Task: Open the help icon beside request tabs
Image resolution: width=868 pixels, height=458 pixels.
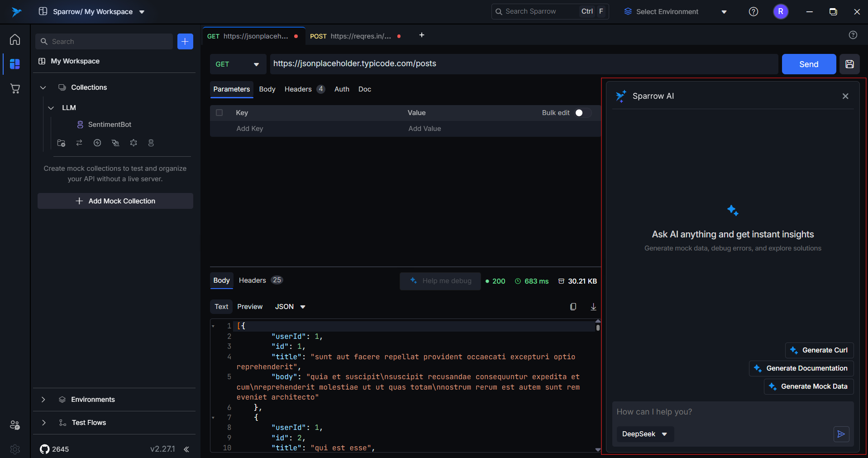Action: tap(853, 35)
